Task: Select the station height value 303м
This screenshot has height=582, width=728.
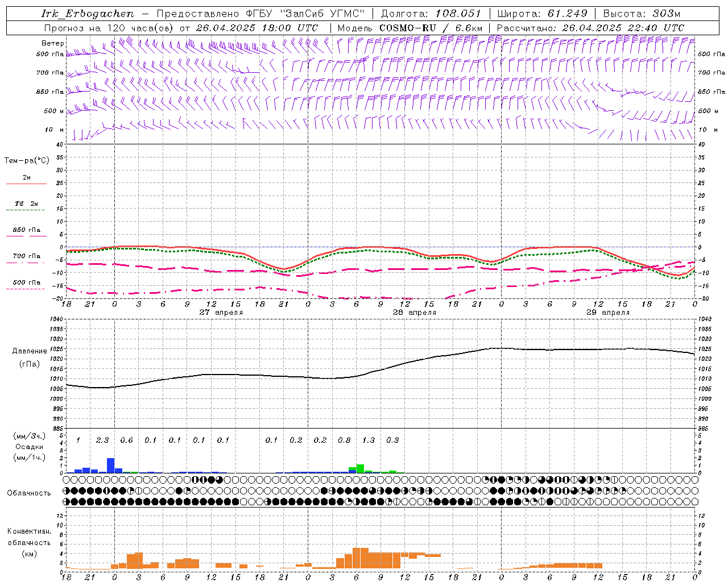Action: tap(665, 14)
